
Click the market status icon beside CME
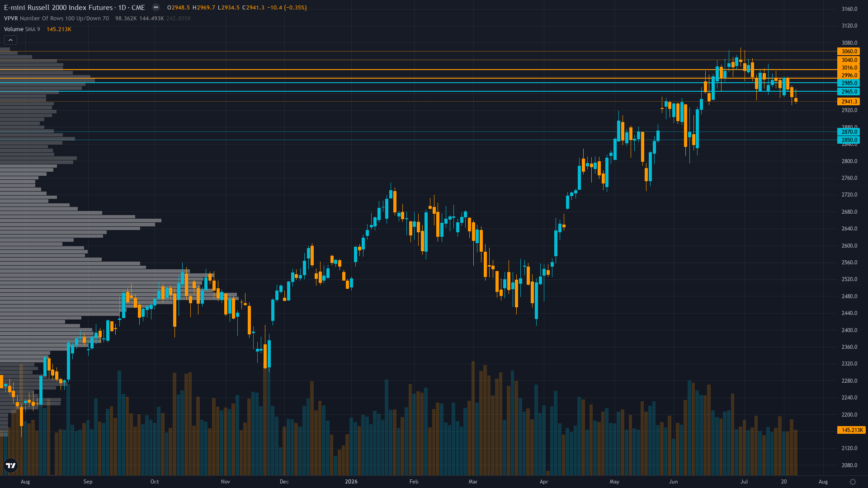[x=156, y=7]
